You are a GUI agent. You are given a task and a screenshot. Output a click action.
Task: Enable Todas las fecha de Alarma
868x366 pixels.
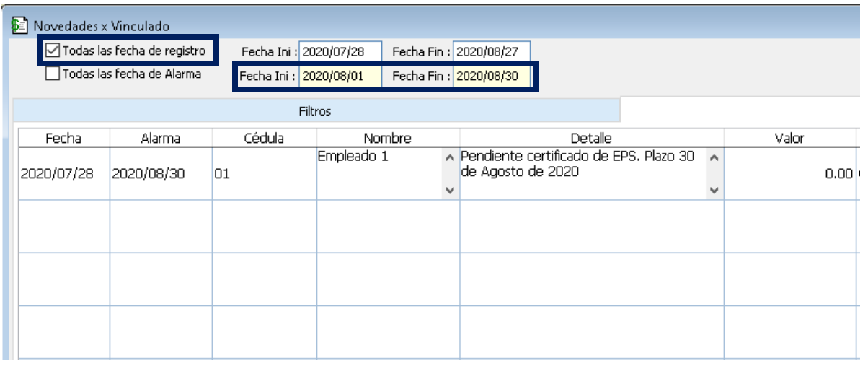tap(52, 74)
